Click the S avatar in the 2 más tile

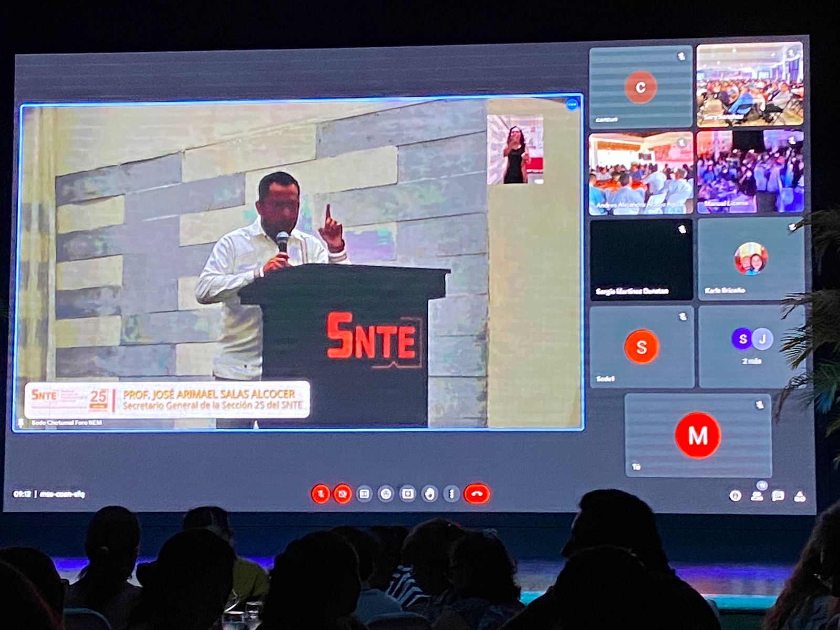pos(742,339)
